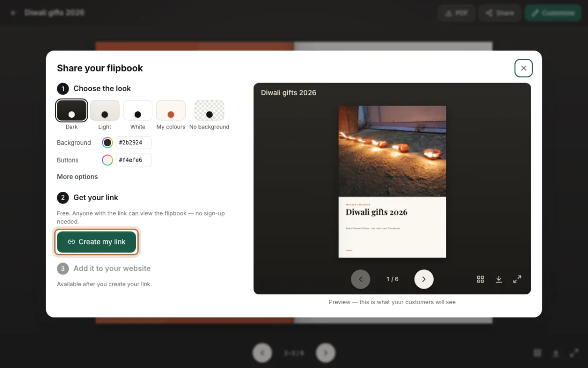This screenshot has height=368, width=588.
Task: Click the Customise button in the background window
Action: coord(553,13)
